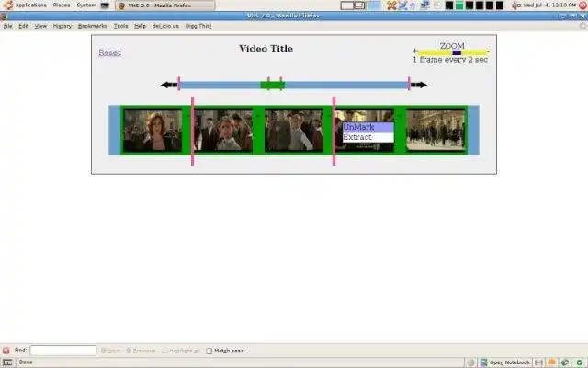The image size is (588, 368).
Task: Open the System panel menu
Action: [x=86, y=6]
